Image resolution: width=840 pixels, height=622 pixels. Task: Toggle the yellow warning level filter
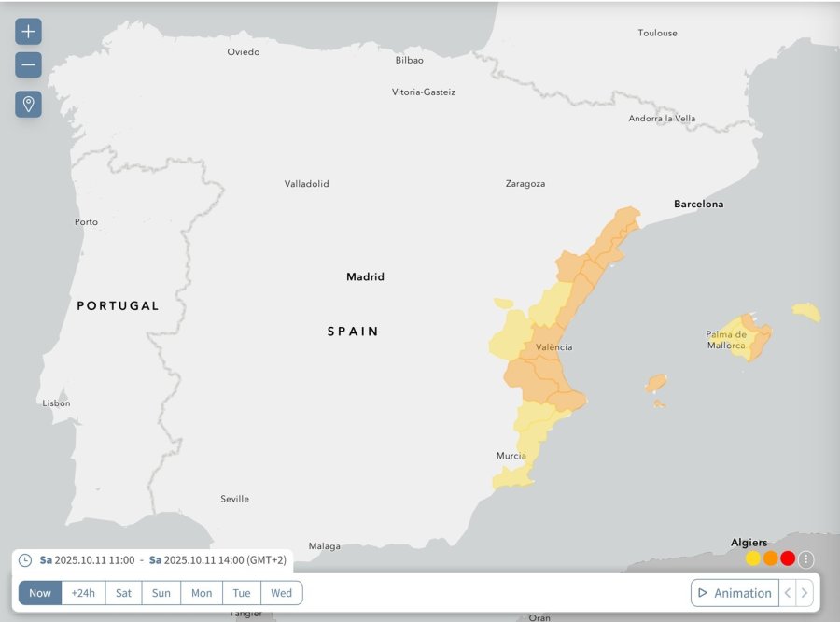click(753, 558)
